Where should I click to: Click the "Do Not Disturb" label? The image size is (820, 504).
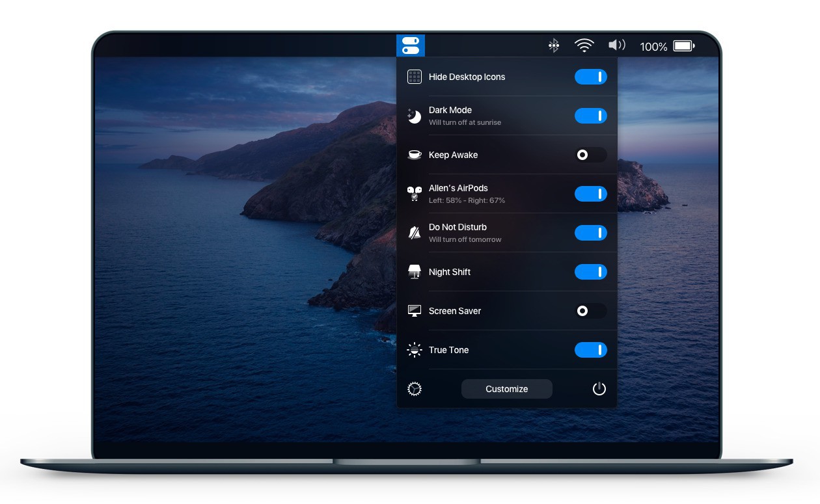point(458,227)
